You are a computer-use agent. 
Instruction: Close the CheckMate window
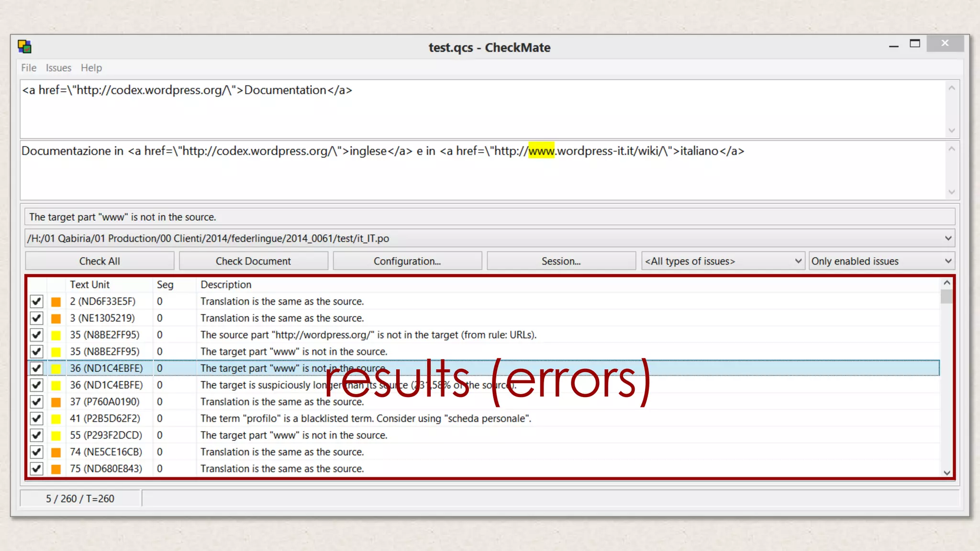point(945,43)
